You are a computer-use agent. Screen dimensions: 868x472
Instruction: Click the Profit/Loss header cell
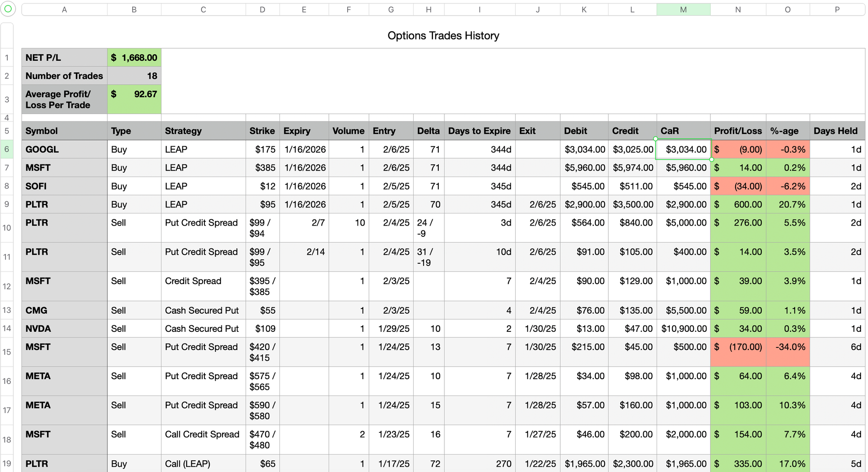pyautogui.click(x=738, y=131)
